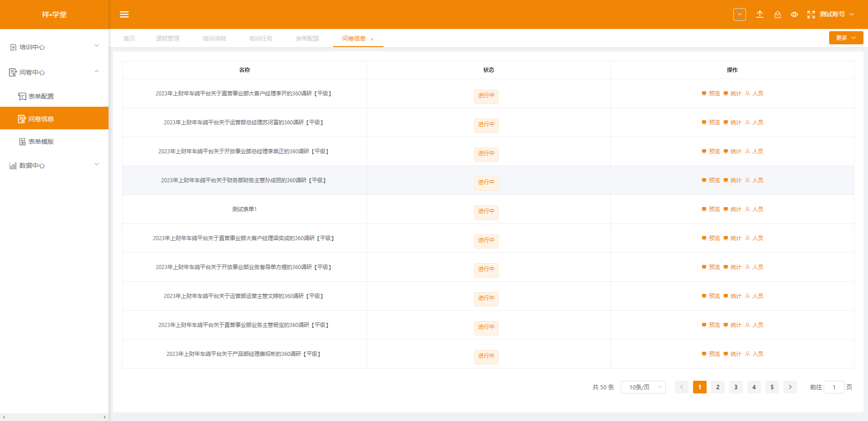Expand the 数据中心 sidebar section
The image size is (868, 421).
54,166
